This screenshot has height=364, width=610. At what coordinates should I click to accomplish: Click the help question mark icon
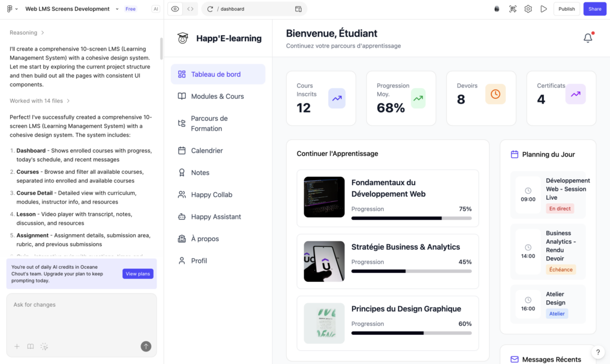597,352
